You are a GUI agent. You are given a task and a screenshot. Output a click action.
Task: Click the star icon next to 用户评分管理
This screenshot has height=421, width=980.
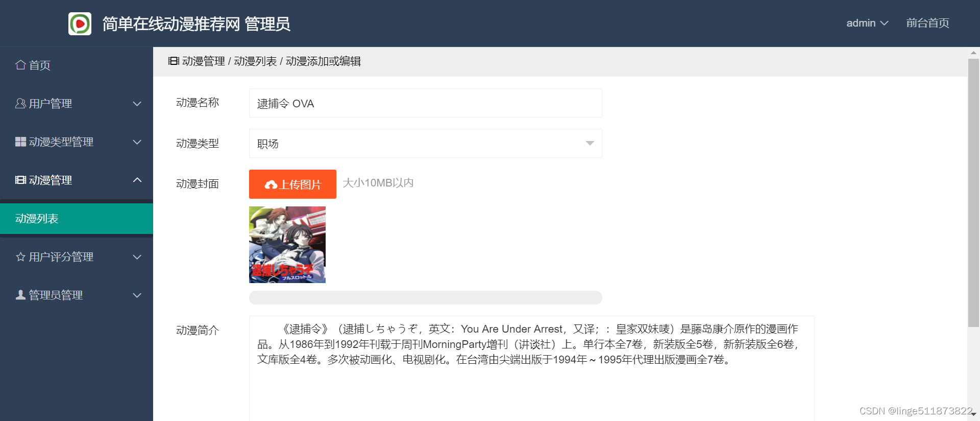pyautogui.click(x=20, y=256)
